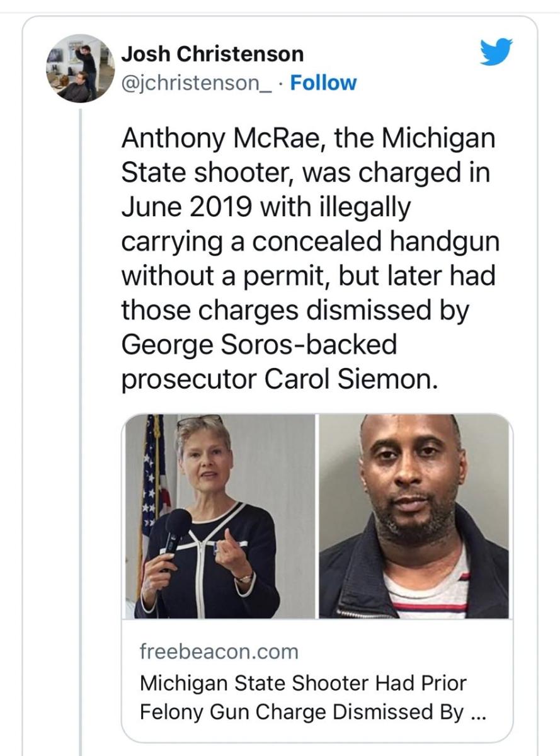Click 'George Soros-backed' text in tweet
Image resolution: width=560 pixels, height=756 pixels.
[259, 344]
